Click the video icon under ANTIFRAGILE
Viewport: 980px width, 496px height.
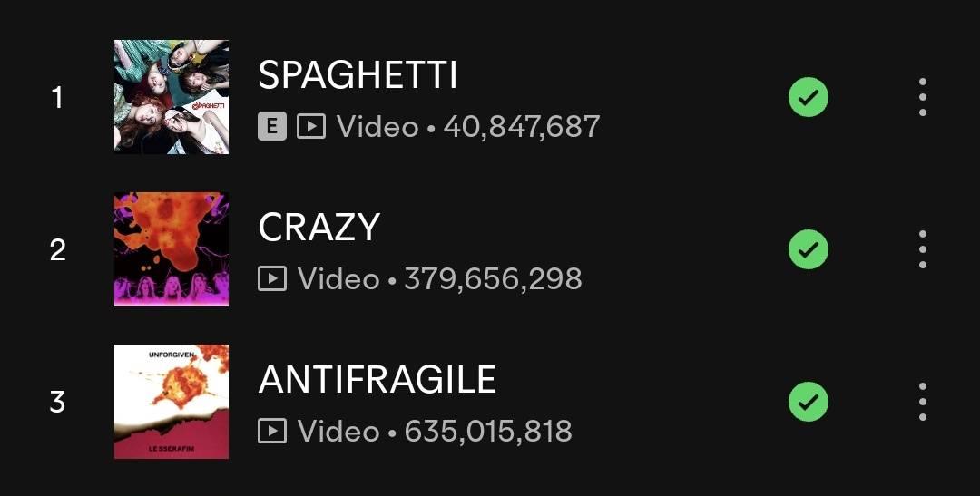point(272,431)
